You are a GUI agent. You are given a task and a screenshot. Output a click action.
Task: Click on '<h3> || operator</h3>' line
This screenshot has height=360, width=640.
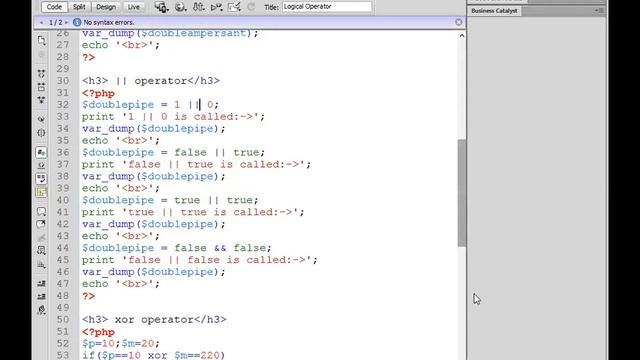[151, 81]
